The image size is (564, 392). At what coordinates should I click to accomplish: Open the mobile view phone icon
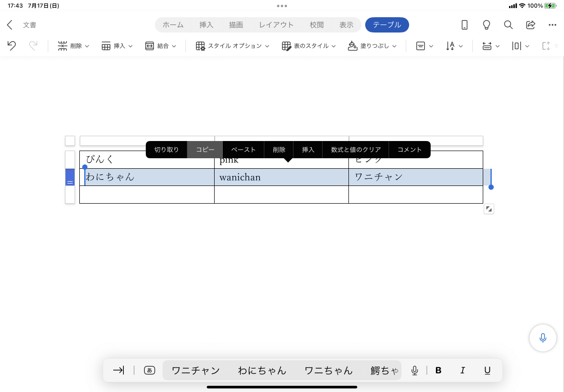(x=465, y=25)
